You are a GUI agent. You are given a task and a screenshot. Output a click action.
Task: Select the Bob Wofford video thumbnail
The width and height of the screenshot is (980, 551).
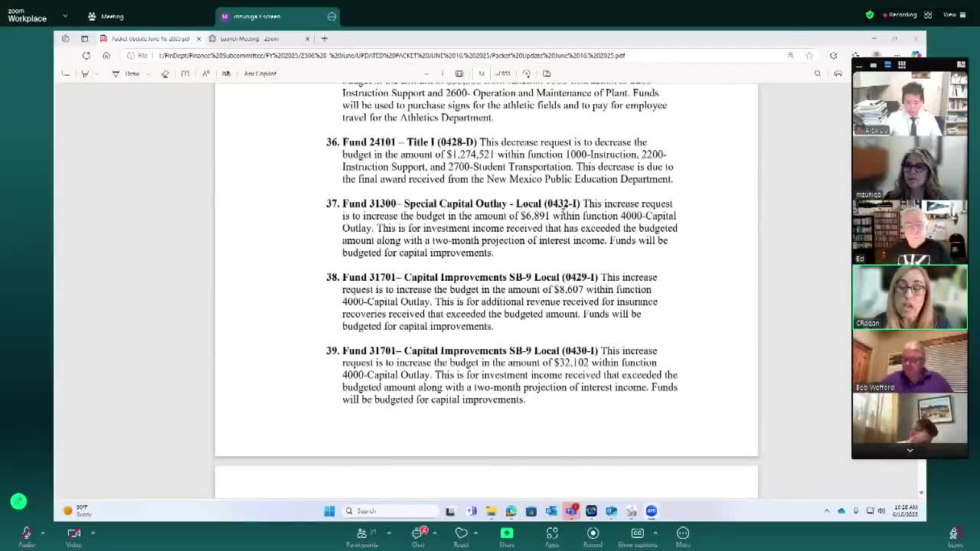pyautogui.click(x=910, y=360)
